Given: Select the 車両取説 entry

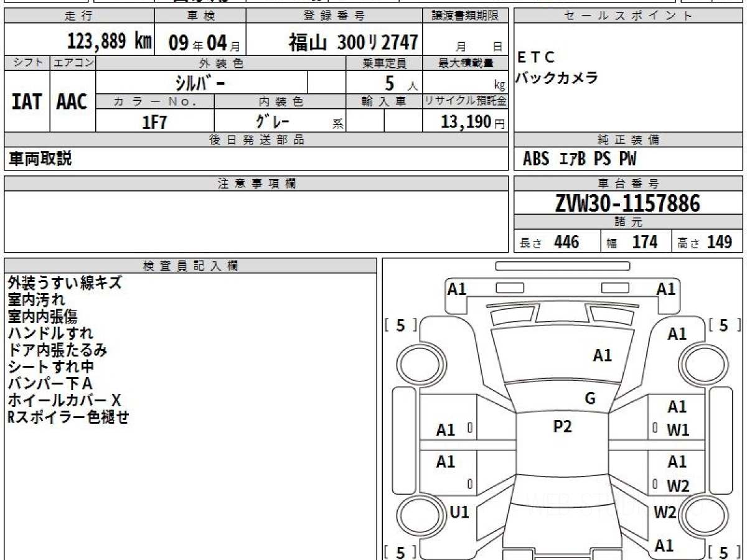Looking at the screenshot, I should 40,159.
